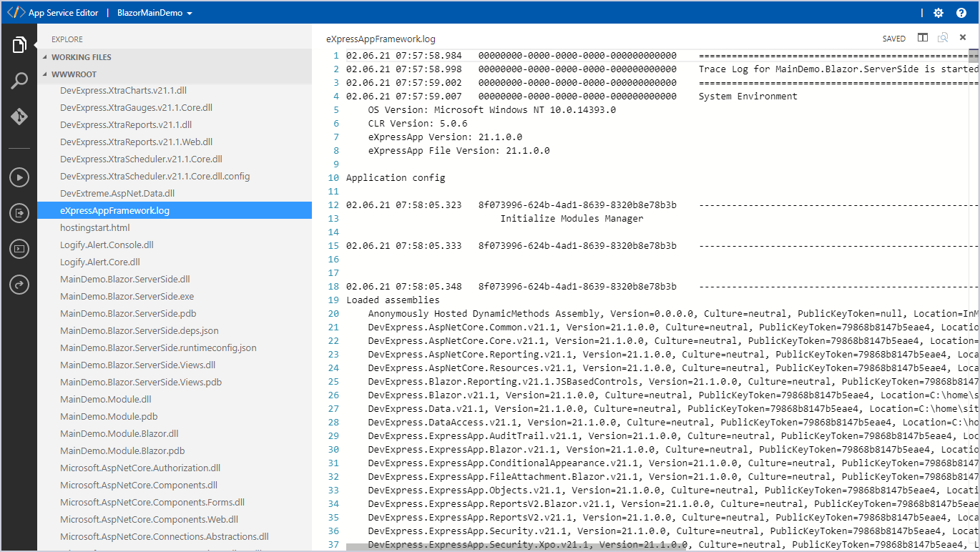This screenshot has width=980, height=552.
Task: Place cursor on 'Loaded assemblies' line
Action: coord(393,300)
